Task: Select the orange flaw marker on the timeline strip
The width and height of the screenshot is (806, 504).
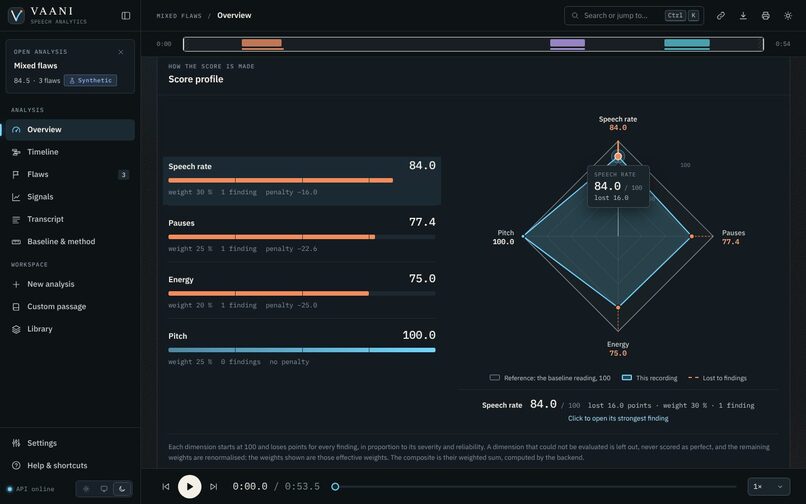Action: [262, 44]
